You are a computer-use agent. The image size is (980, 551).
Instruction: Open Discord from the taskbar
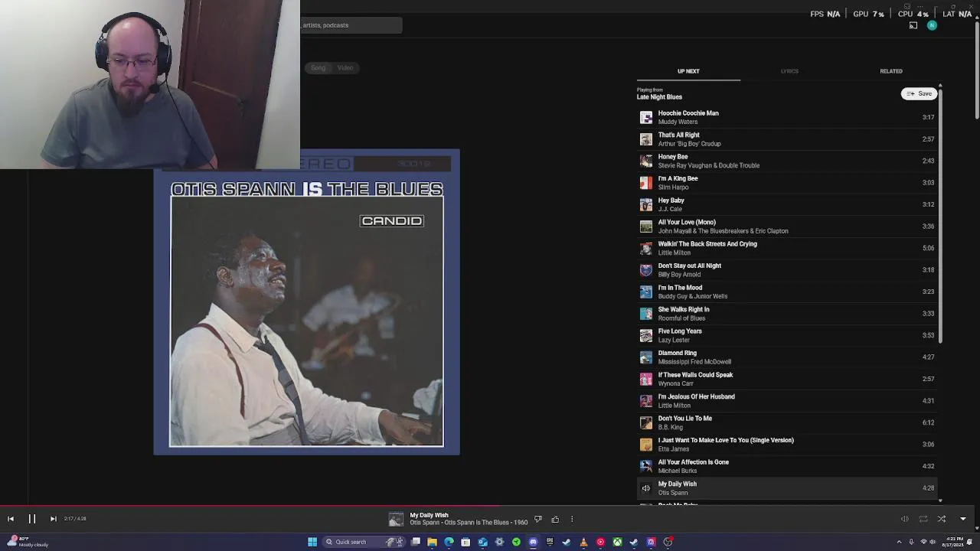pos(533,542)
